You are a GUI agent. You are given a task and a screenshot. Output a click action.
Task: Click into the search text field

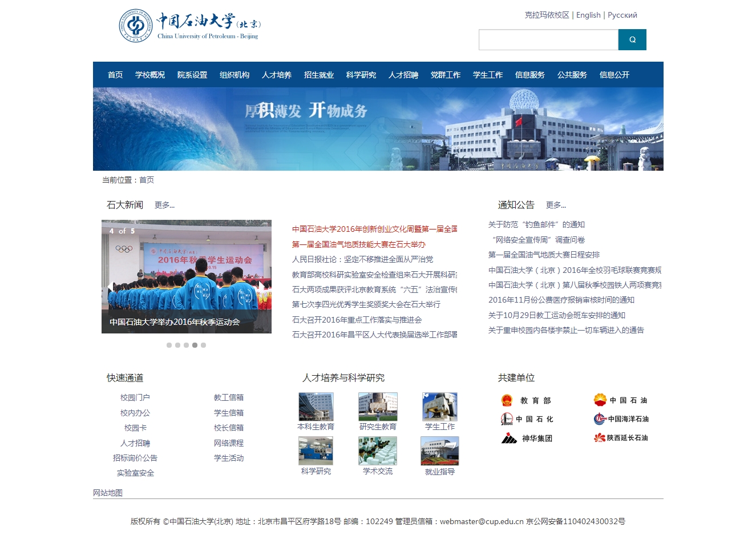[x=548, y=40]
